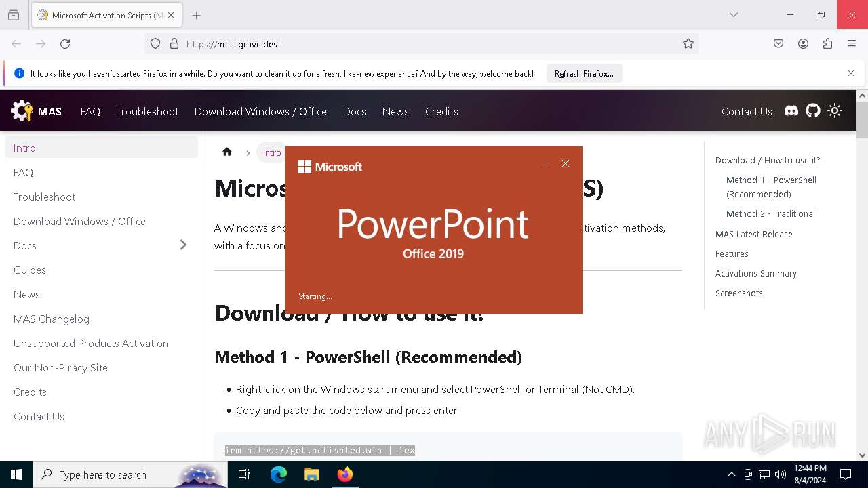Select Contact Us in the left sidebar

102,416
